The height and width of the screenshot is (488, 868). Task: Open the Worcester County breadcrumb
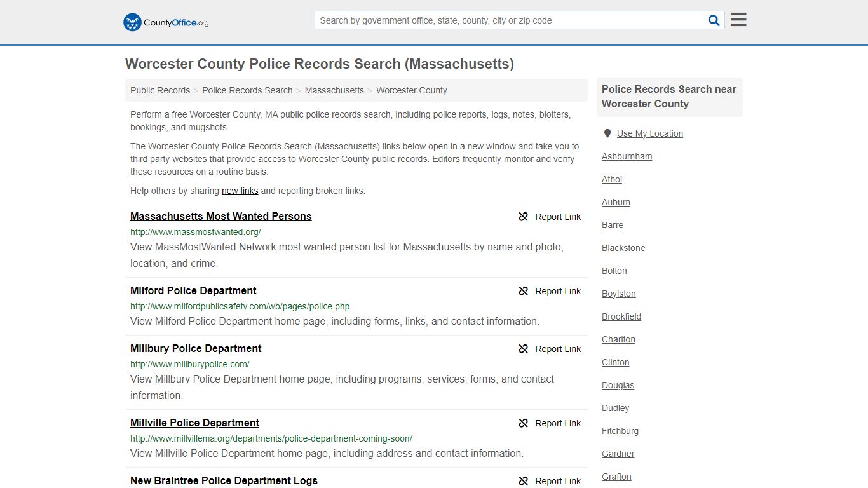[412, 90]
